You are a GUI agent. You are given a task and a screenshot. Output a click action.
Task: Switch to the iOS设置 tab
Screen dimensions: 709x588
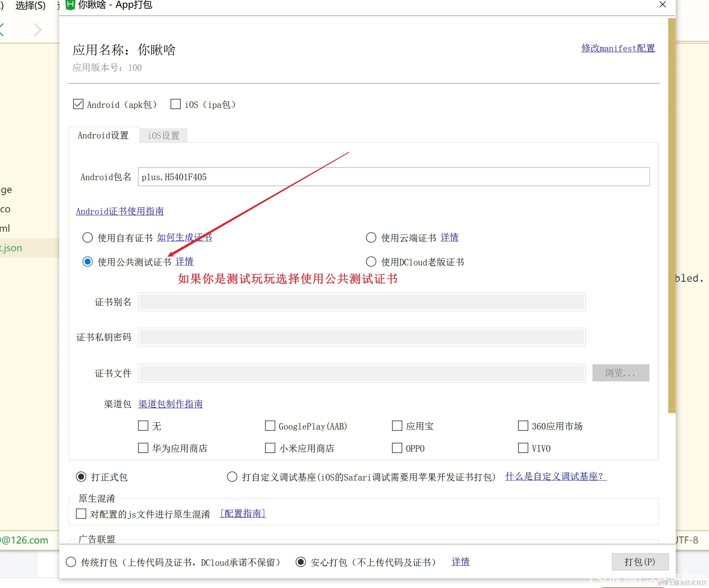tap(163, 136)
